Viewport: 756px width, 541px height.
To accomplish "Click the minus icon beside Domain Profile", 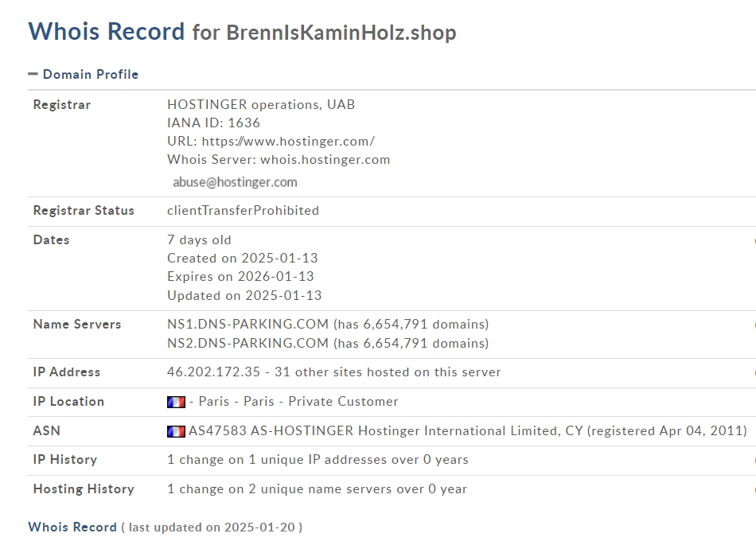I will [x=33, y=74].
